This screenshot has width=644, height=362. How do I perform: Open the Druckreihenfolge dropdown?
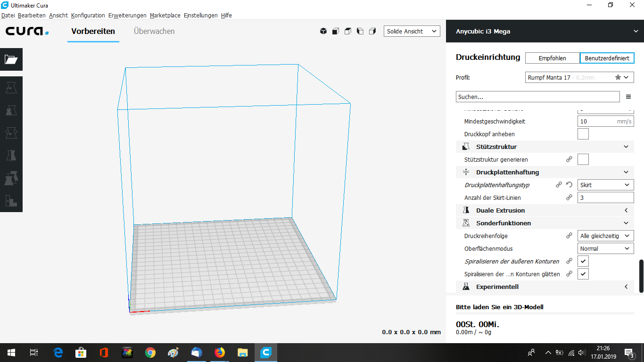click(x=605, y=236)
